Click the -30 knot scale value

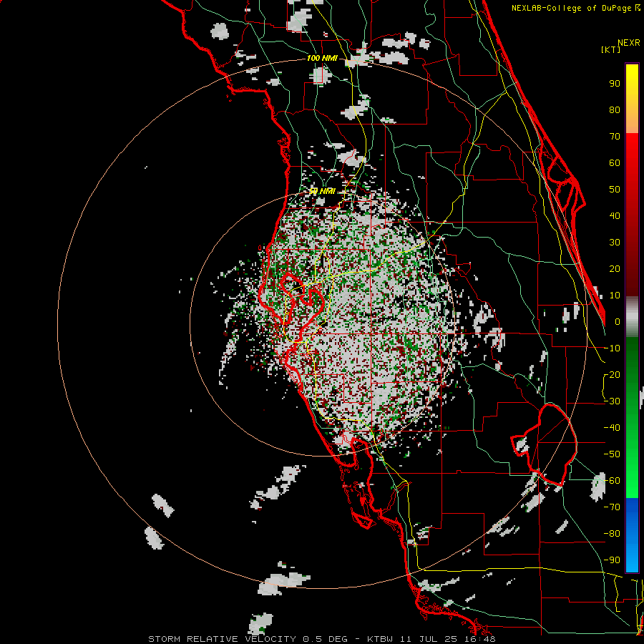612,401
